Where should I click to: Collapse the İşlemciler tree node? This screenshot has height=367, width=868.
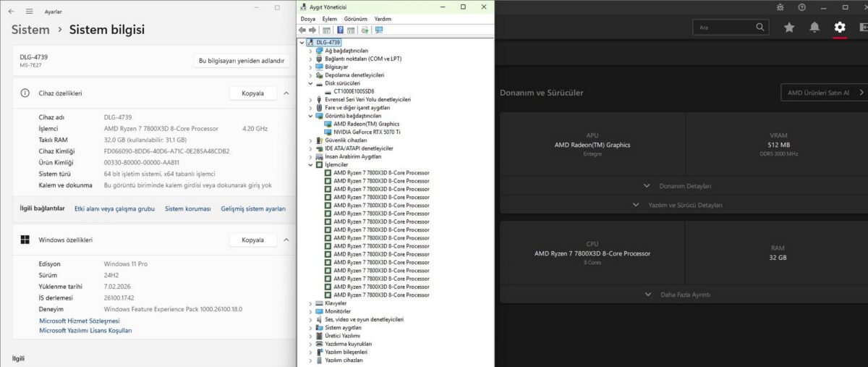click(x=310, y=165)
